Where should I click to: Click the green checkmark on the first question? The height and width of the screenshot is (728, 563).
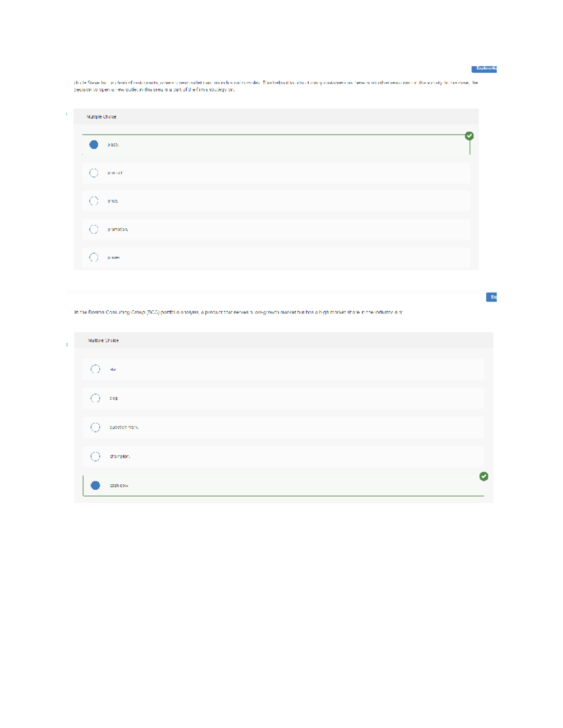point(469,135)
